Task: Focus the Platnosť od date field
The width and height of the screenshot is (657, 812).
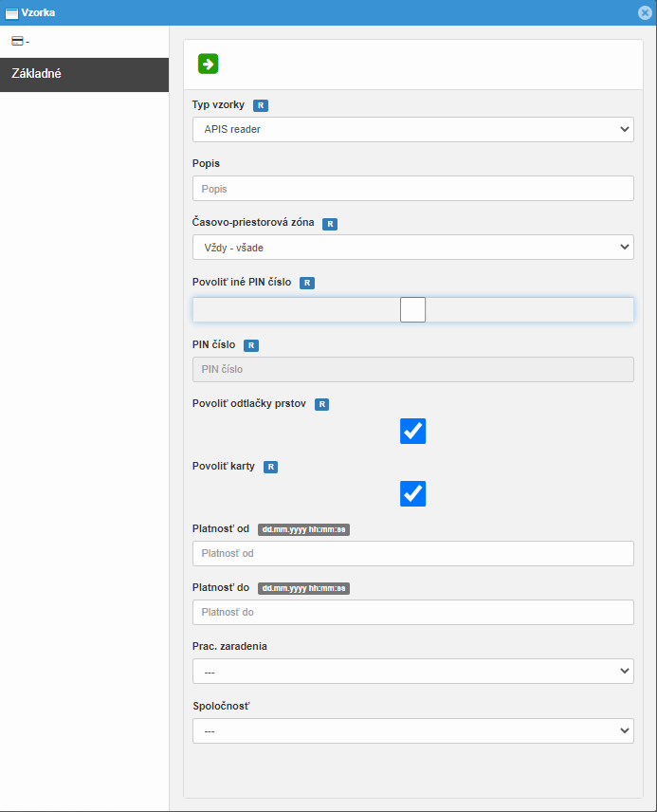Action: (413, 554)
